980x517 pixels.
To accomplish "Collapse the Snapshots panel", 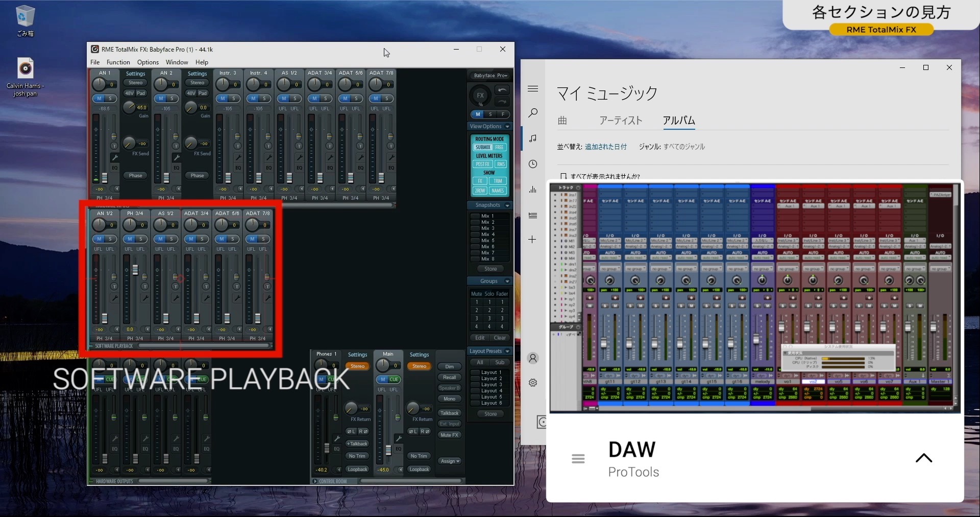I will 507,205.
